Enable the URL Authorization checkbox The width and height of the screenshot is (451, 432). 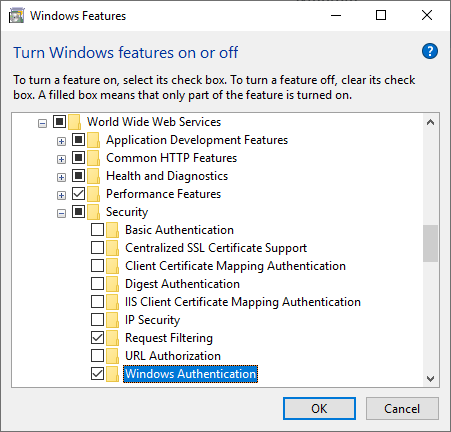point(97,356)
